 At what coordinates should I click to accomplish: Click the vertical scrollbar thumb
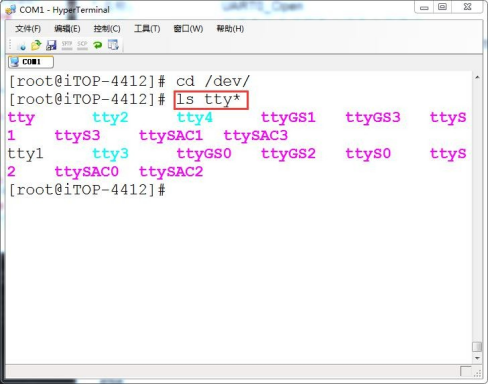(x=477, y=347)
